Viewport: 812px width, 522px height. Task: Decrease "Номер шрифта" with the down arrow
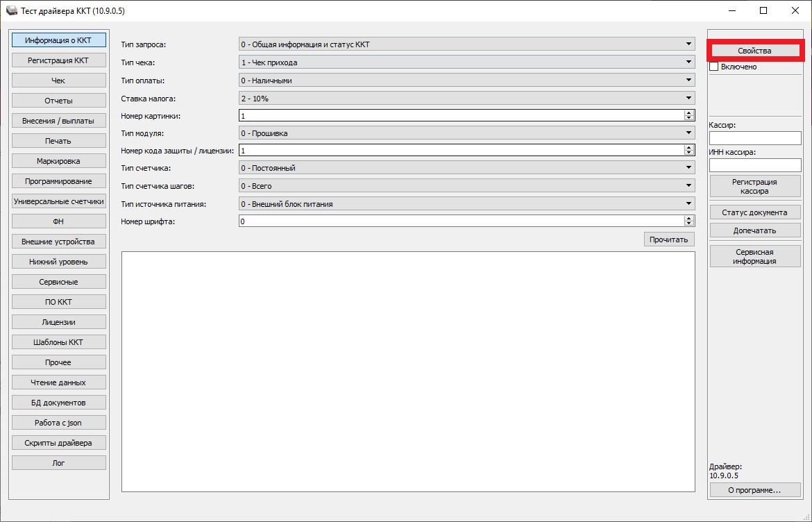coord(688,224)
